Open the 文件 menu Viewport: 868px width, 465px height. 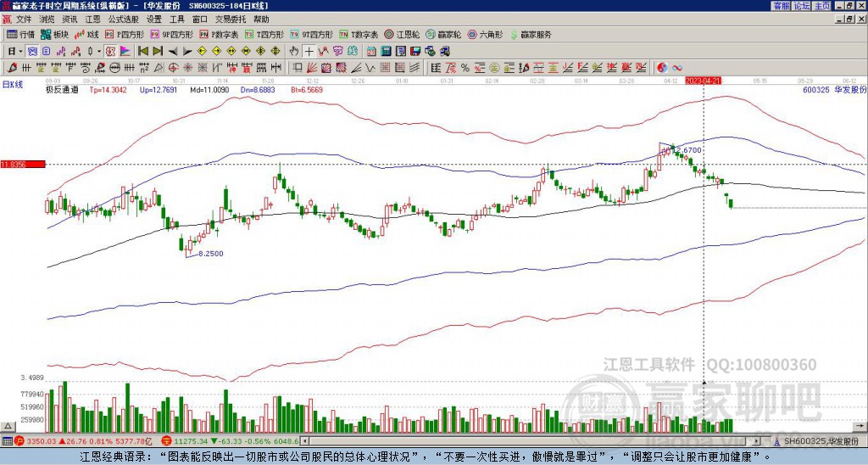point(24,20)
